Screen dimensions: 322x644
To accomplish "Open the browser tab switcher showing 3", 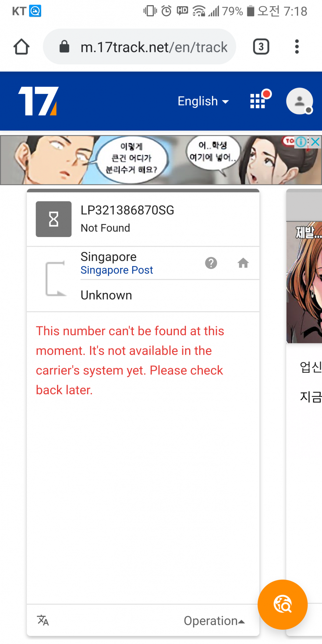I will click(x=261, y=47).
